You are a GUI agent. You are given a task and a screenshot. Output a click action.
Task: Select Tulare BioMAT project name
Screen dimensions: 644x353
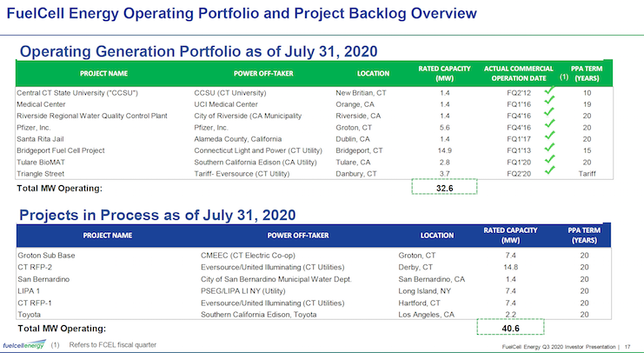point(41,163)
